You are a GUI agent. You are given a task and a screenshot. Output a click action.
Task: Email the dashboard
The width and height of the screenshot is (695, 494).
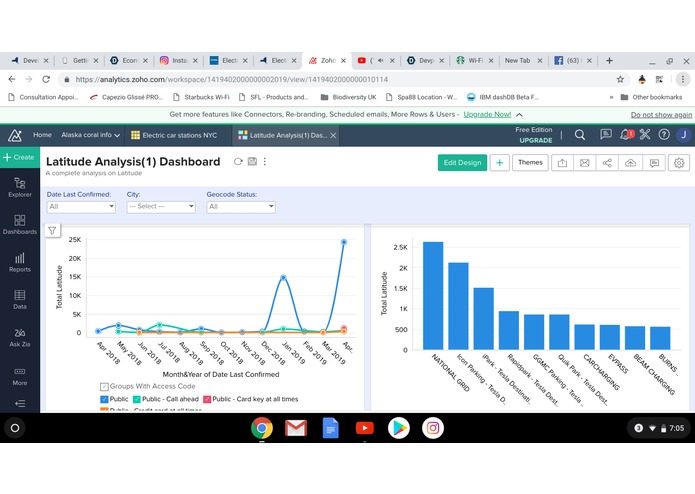point(585,163)
